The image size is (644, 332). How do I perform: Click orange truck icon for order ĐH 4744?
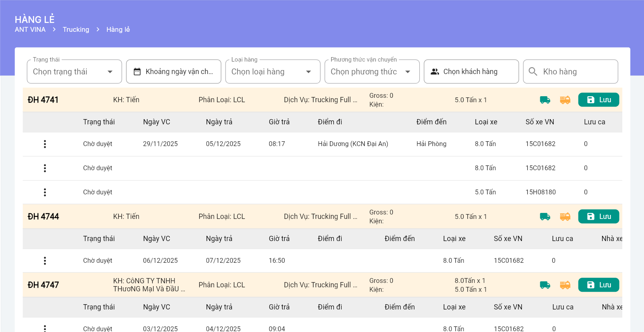click(565, 217)
